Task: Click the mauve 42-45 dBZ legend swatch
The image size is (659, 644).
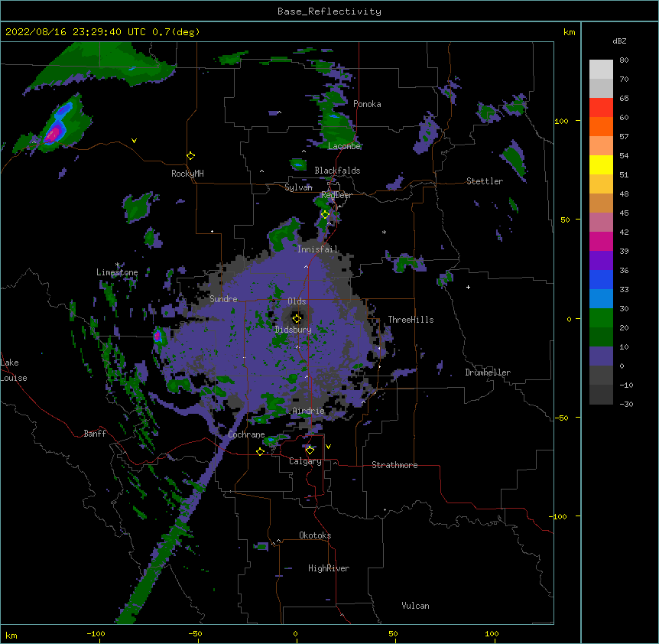Action: (601, 223)
